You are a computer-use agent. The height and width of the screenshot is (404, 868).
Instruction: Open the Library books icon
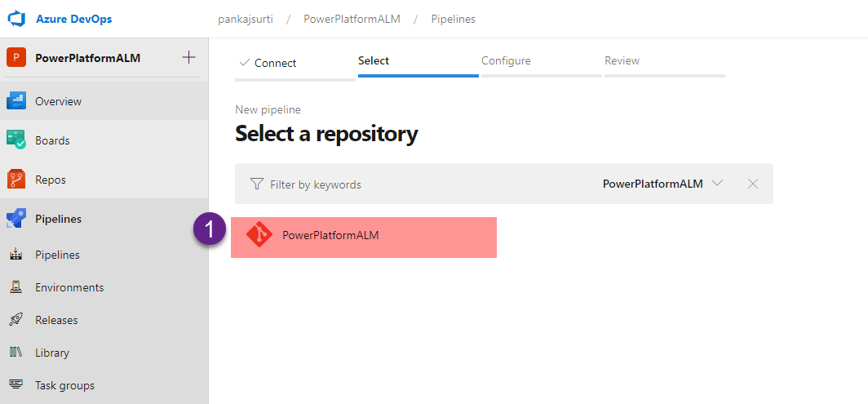[x=16, y=353]
